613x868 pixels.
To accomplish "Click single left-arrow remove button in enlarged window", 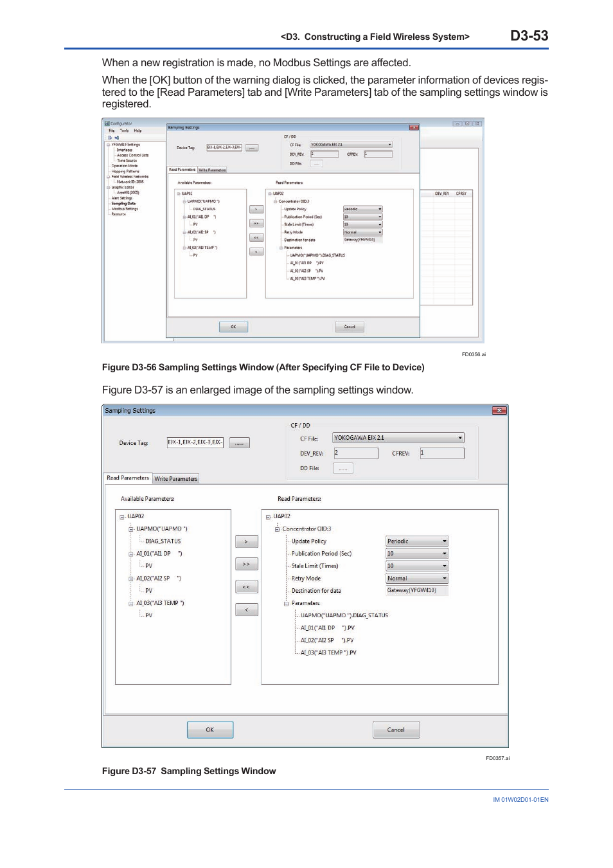I will pos(247,610).
